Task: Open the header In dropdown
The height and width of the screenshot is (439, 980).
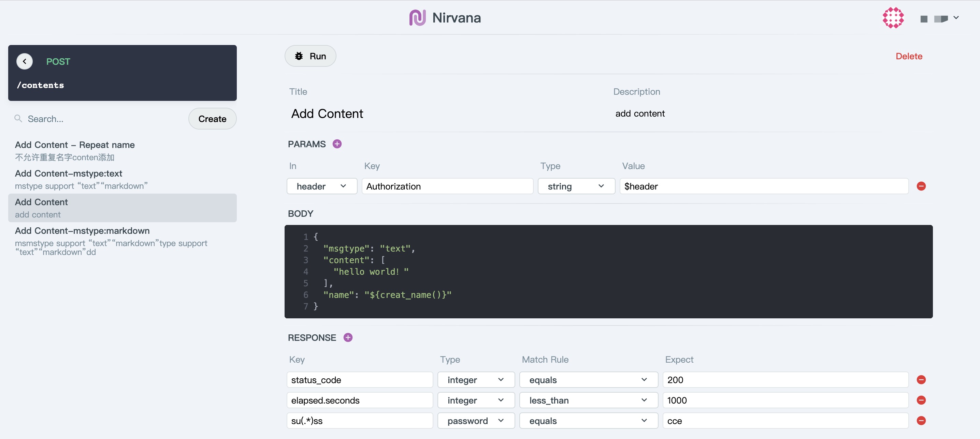Action: click(321, 186)
